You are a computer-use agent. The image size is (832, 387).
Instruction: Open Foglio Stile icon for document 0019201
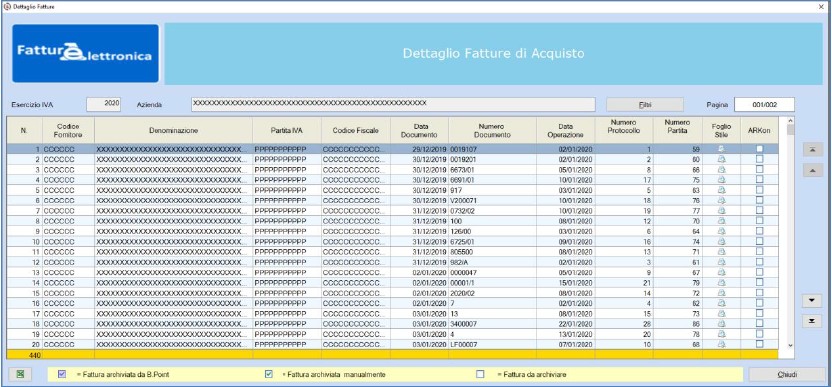721,159
